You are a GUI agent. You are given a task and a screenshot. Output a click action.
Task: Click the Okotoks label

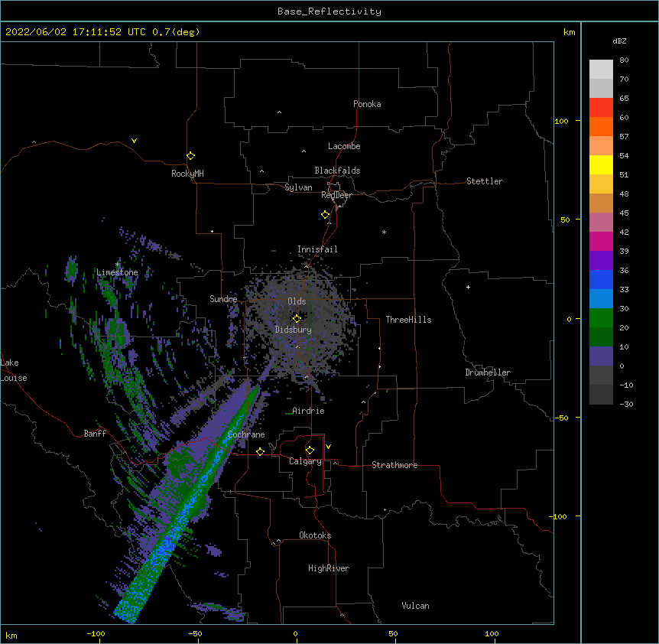pos(315,535)
